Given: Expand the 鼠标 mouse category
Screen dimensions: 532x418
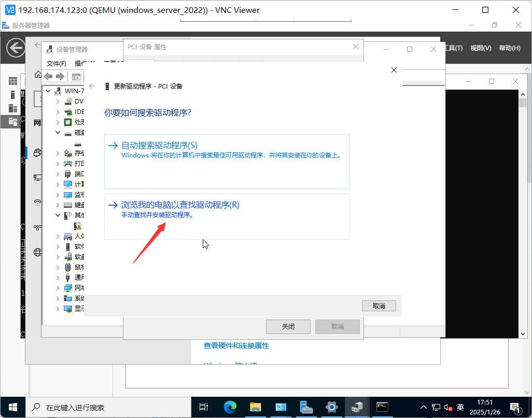Looking at the screenshot, I should 58,267.
